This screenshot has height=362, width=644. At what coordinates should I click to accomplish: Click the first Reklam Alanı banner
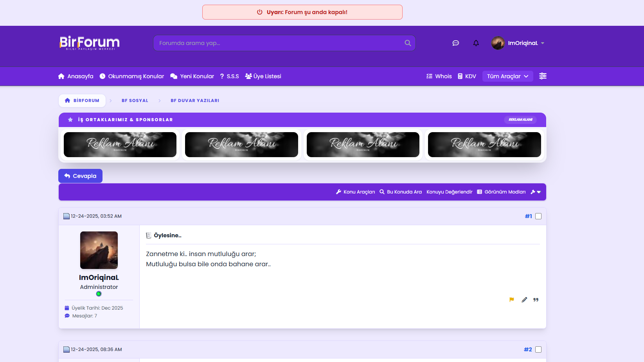coord(120,145)
